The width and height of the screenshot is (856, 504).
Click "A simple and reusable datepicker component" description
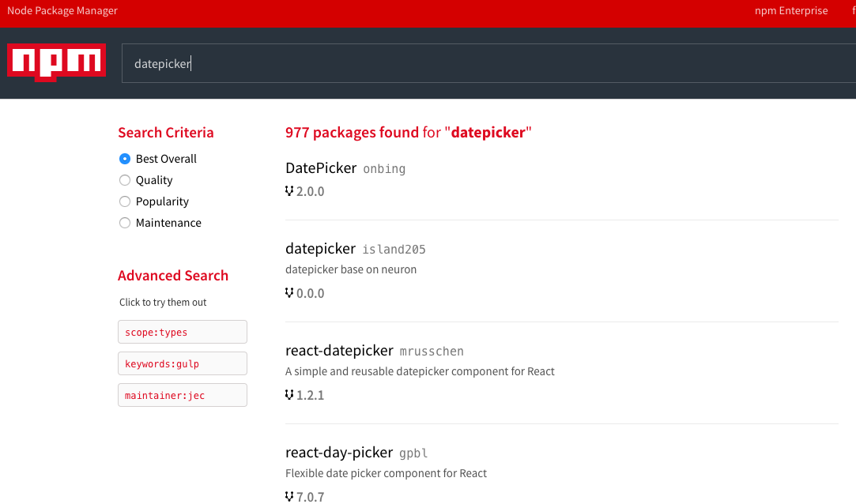point(420,371)
